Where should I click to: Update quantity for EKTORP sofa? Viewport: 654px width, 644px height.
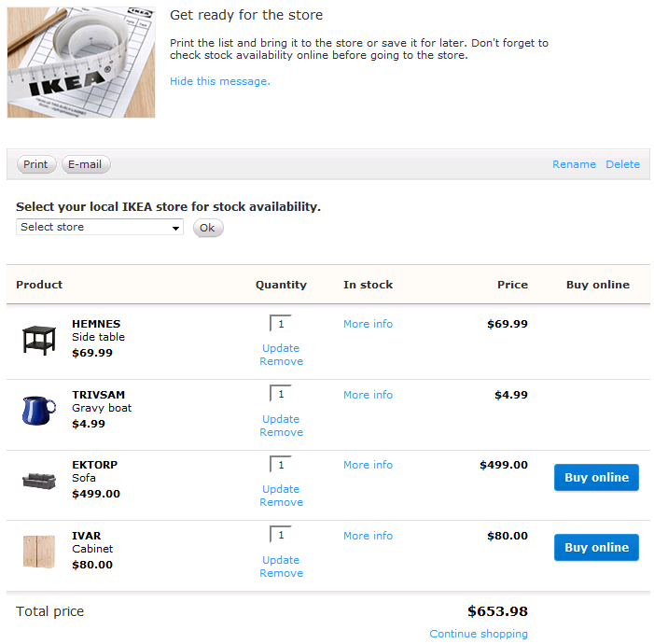point(281,489)
